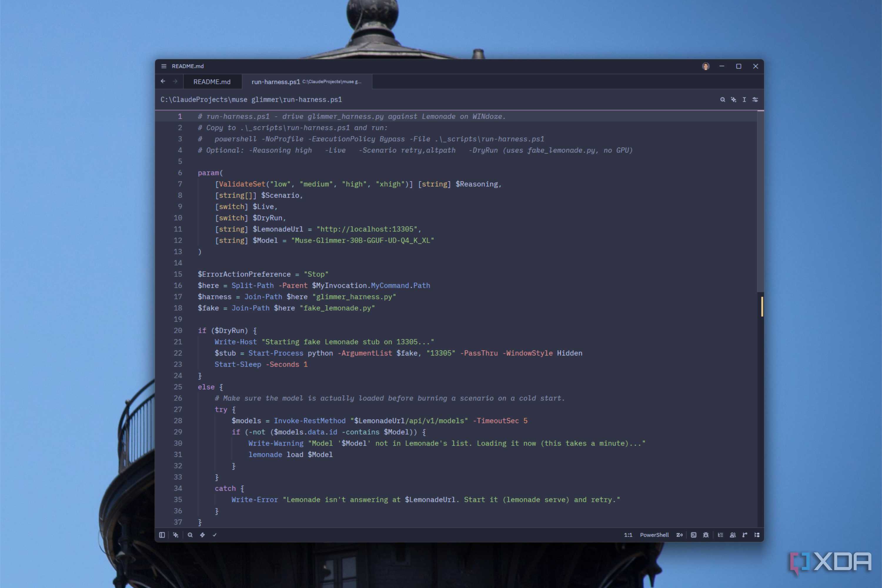Click the "glimmer_harness.py" string on line 17
This screenshot has width=882, height=588.
[x=354, y=297]
